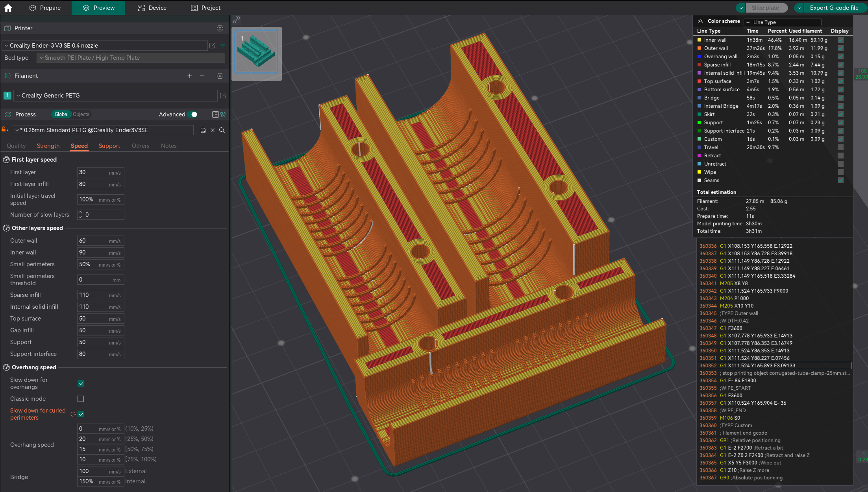Open filament type dropdown
This screenshot has height=492, width=868.
[x=115, y=96]
